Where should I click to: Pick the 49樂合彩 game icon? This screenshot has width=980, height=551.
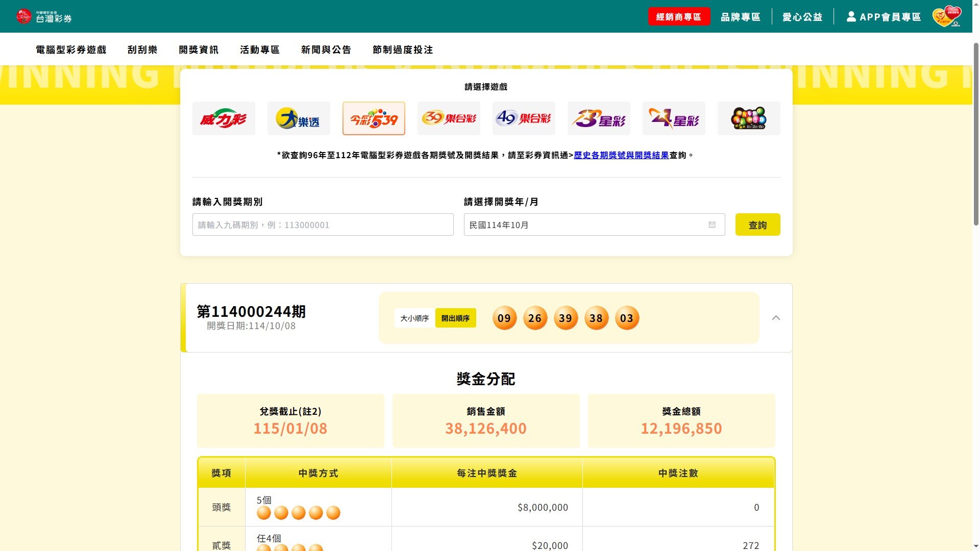(x=524, y=118)
